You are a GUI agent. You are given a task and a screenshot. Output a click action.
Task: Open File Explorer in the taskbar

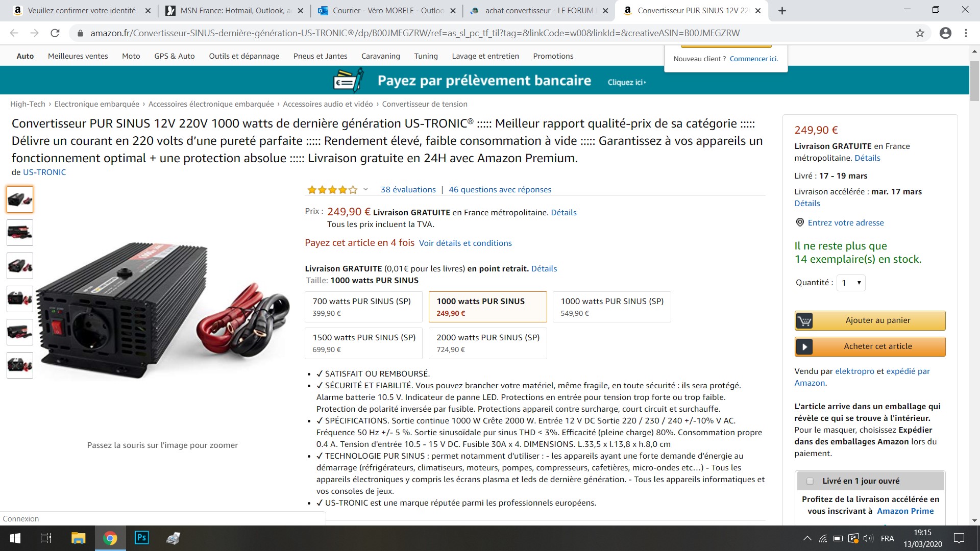78,538
